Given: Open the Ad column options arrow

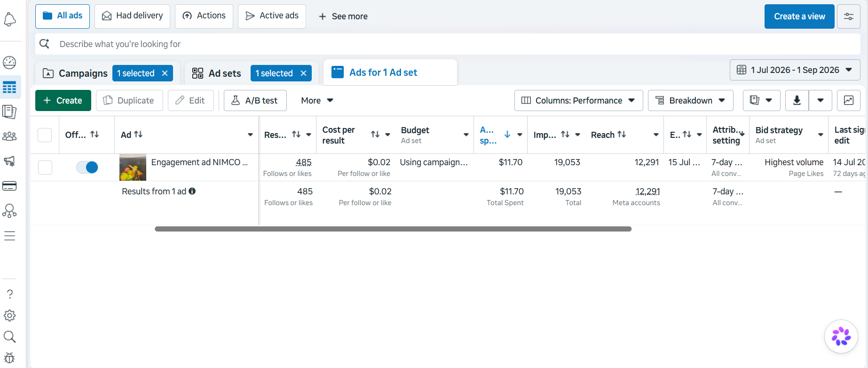Looking at the screenshot, I should pos(250,135).
